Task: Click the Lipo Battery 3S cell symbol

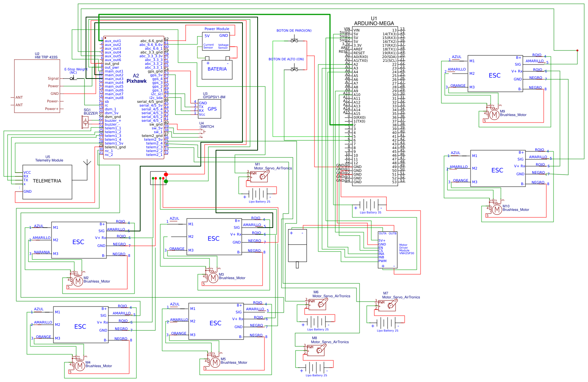Action: [x=370, y=205]
